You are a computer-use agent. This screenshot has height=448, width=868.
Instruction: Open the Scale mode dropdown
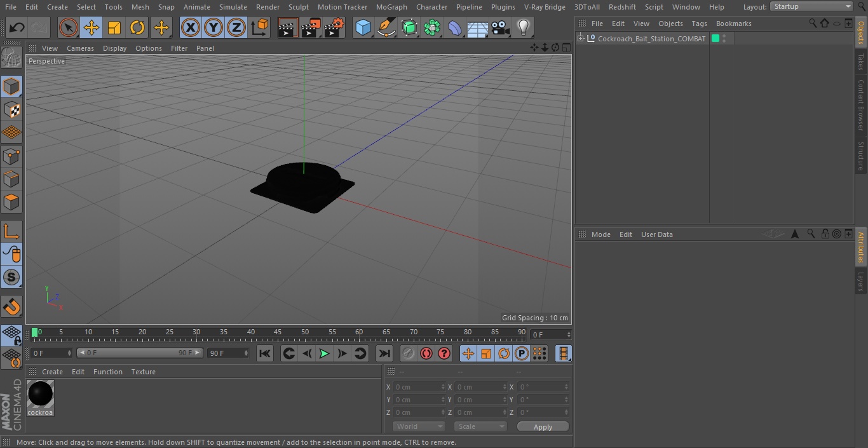pos(480,426)
